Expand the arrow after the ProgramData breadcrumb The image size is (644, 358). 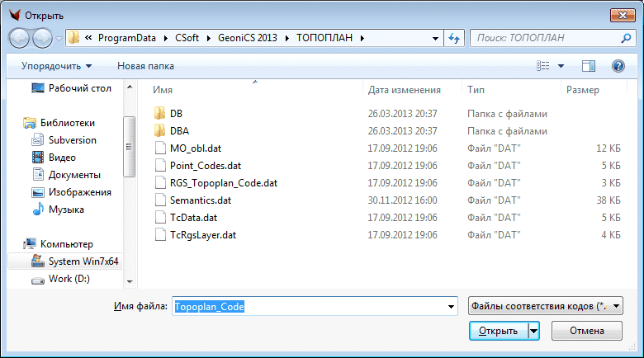click(165, 38)
